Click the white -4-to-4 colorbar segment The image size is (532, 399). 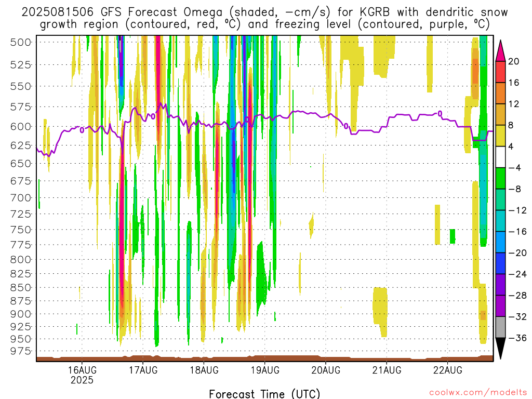pos(500,157)
